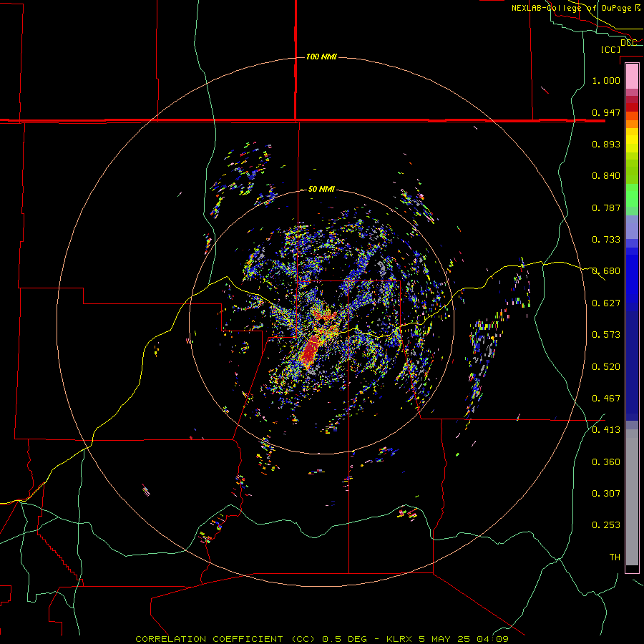Click the large red echo cluster near radar center
This screenshot has width=644, height=644.
tap(311, 351)
